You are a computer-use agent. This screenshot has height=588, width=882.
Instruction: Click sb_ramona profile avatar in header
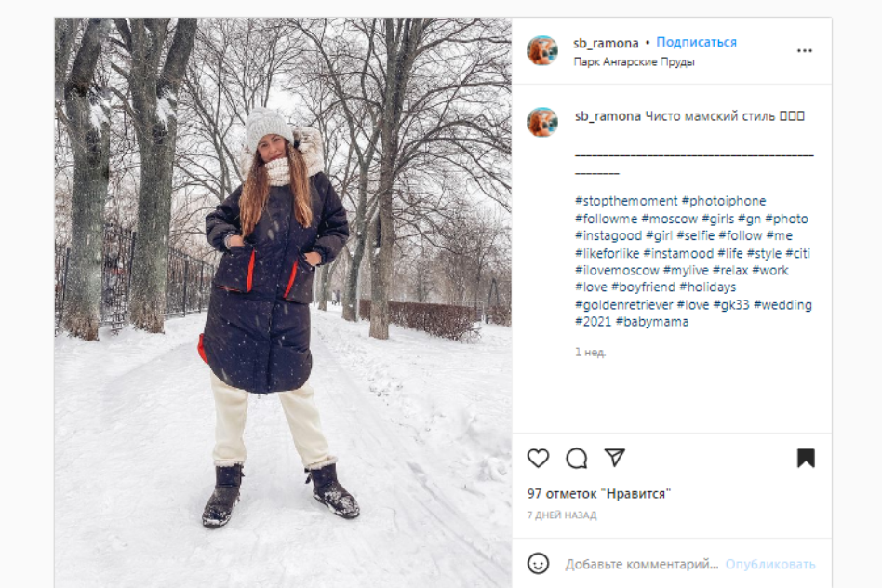pyautogui.click(x=542, y=50)
